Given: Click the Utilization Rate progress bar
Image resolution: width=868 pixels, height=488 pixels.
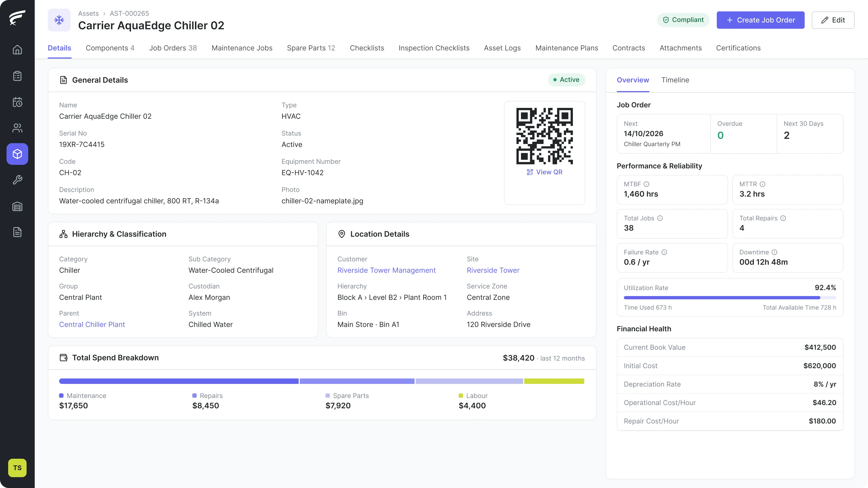Looking at the screenshot, I should (x=730, y=298).
